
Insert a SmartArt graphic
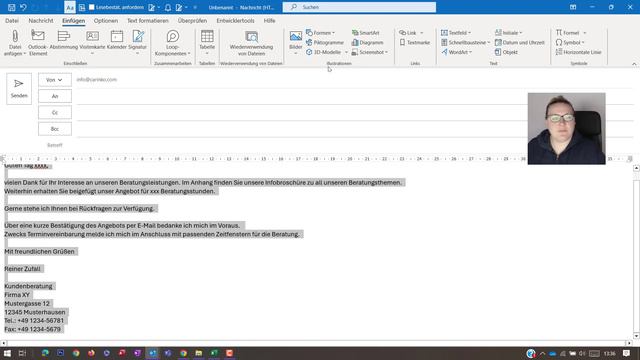click(x=366, y=33)
